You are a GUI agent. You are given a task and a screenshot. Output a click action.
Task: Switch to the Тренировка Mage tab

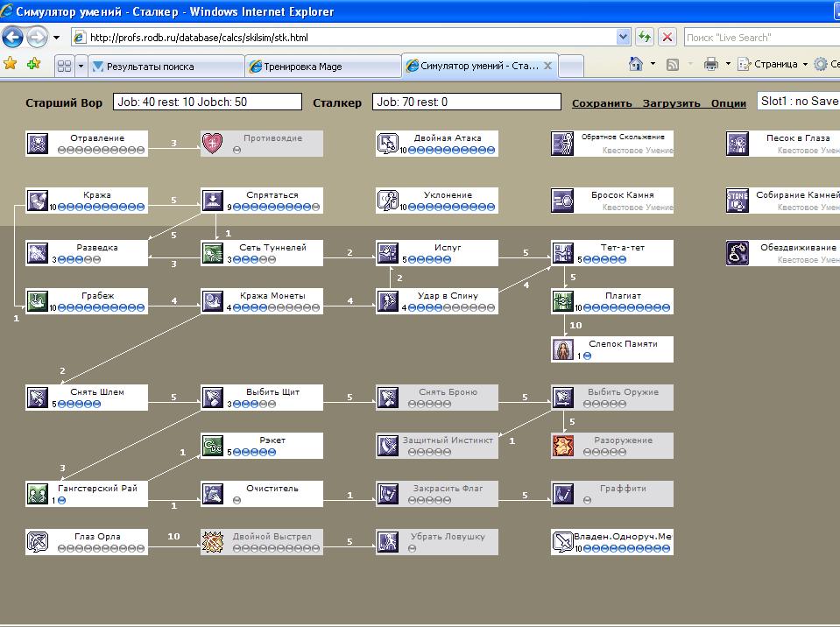coord(323,67)
